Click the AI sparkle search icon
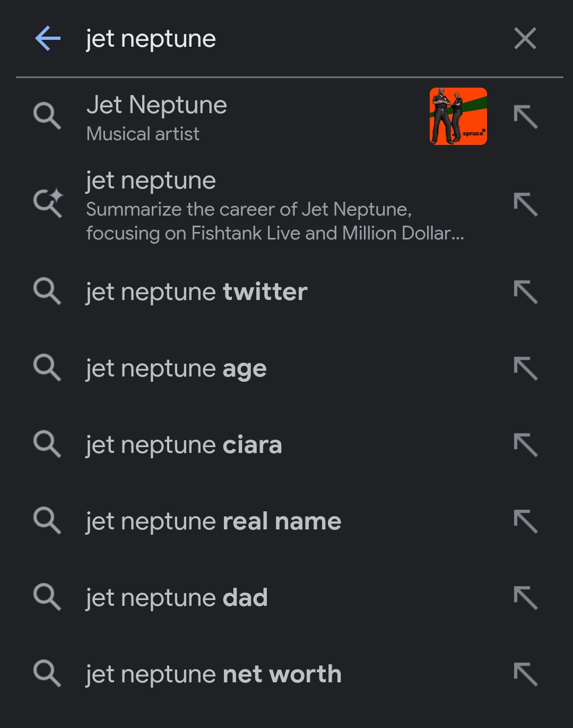 click(48, 203)
